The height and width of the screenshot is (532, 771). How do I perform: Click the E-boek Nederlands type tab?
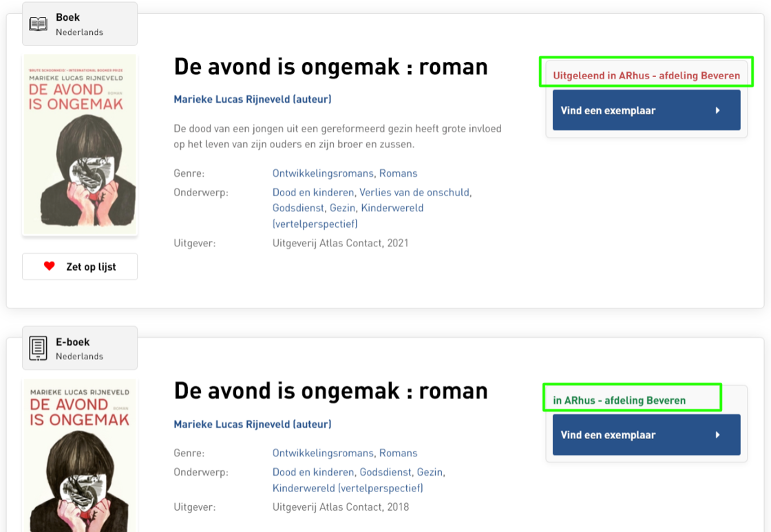coord(80,348)
